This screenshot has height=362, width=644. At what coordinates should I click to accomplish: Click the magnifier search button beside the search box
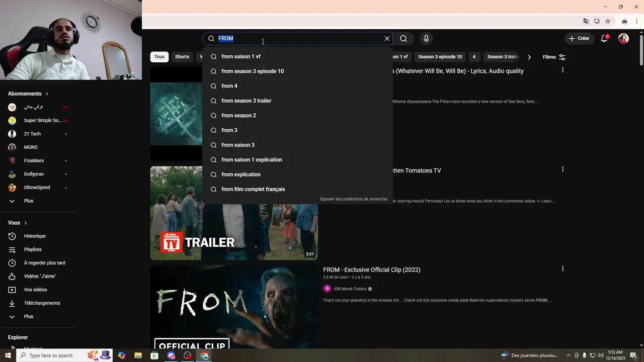click(404, 39)
